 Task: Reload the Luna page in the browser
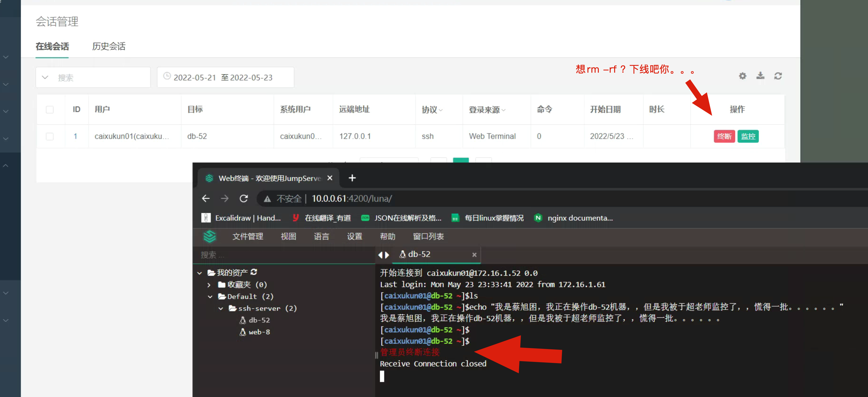244,198
